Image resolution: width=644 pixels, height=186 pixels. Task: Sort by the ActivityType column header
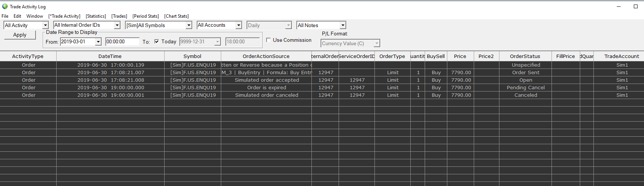coord(28,56)
